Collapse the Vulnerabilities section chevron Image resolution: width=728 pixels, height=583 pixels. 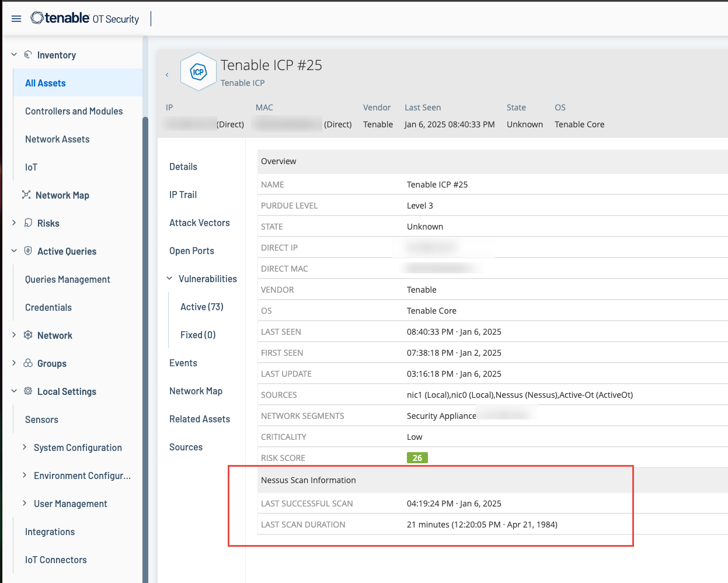click(x=170, y=279)
